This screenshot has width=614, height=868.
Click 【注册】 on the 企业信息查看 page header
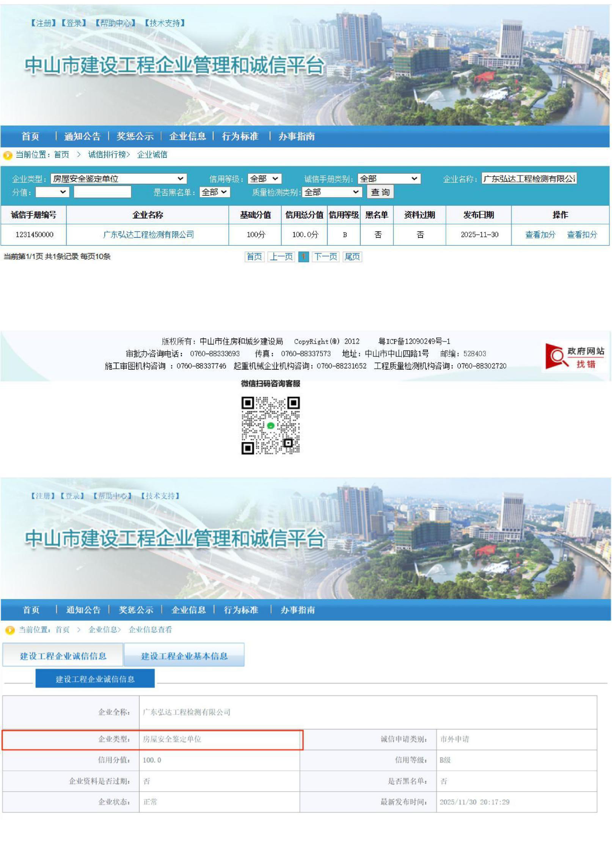[x=43, y=496]
